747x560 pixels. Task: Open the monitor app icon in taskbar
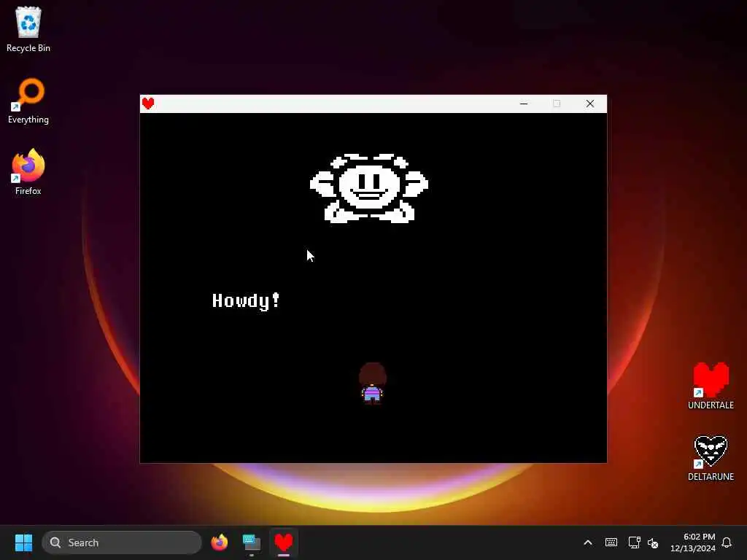tap(251, 542)
